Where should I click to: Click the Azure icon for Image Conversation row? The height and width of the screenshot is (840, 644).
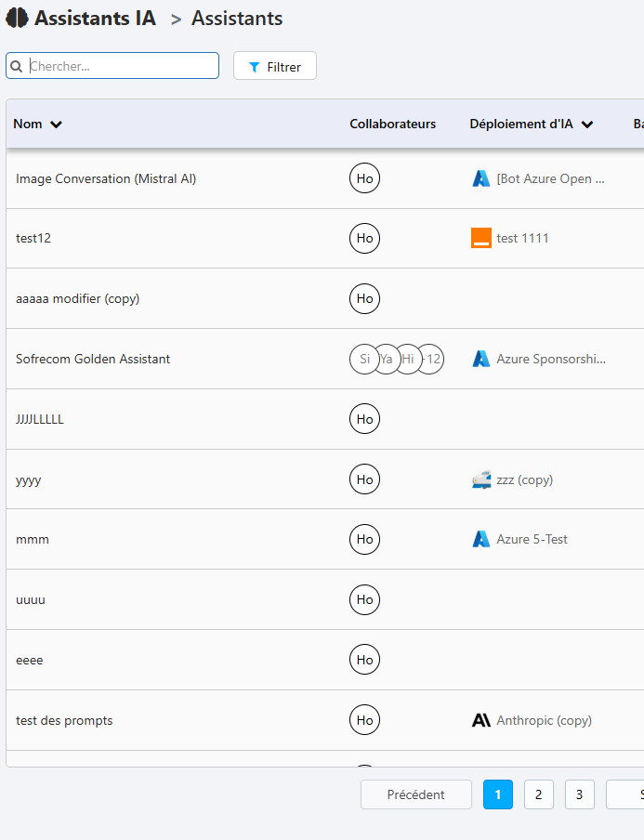click(481, 178)
